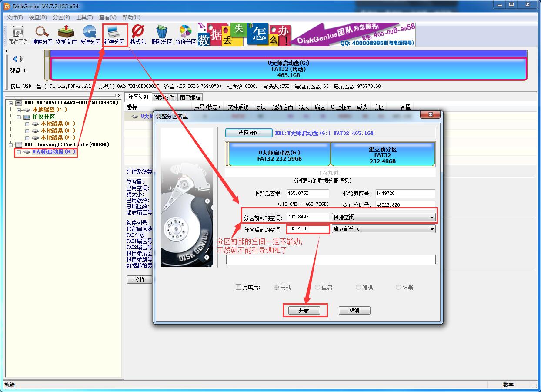This screenshot has width=541, height=392.
Task: Choose the 重启 radio option
Action: [317, 287]
